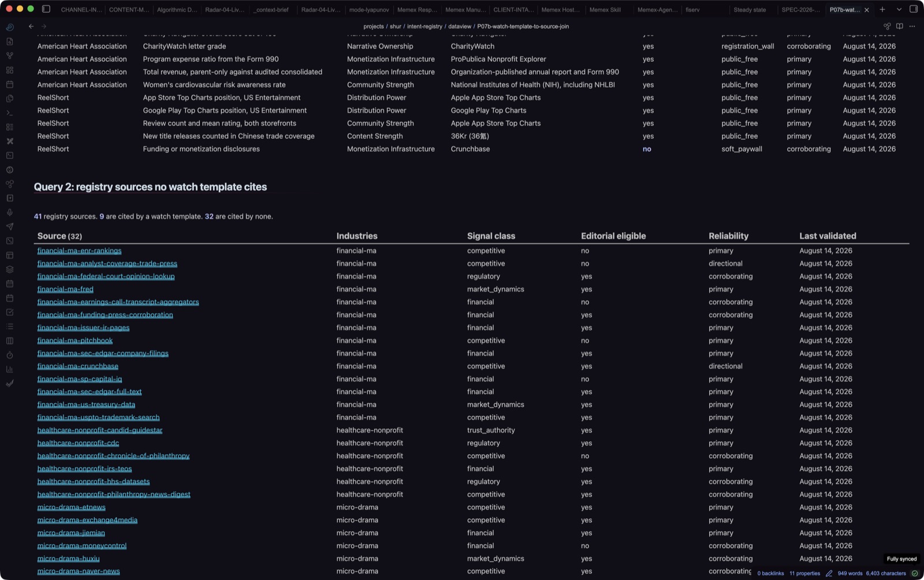Click the paper plane send icon
Viewport: 924px width, 580px height.
(10, 226)
